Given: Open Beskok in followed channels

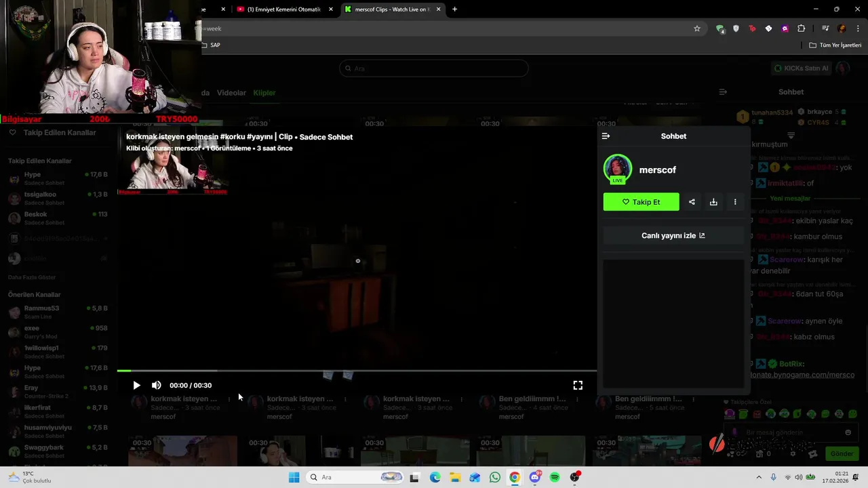Looking at the screenshot, I should coord(58,218).
